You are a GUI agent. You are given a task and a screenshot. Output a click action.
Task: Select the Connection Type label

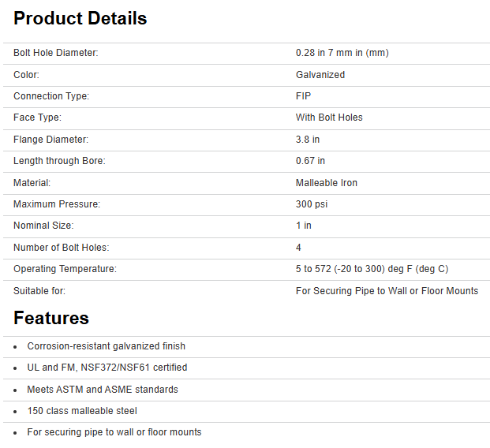(x=51, y=96)
